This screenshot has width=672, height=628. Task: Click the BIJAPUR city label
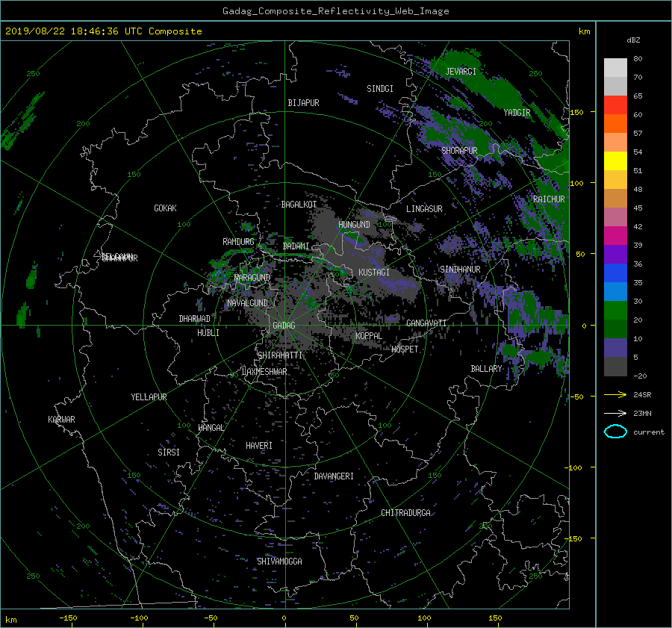303,103
